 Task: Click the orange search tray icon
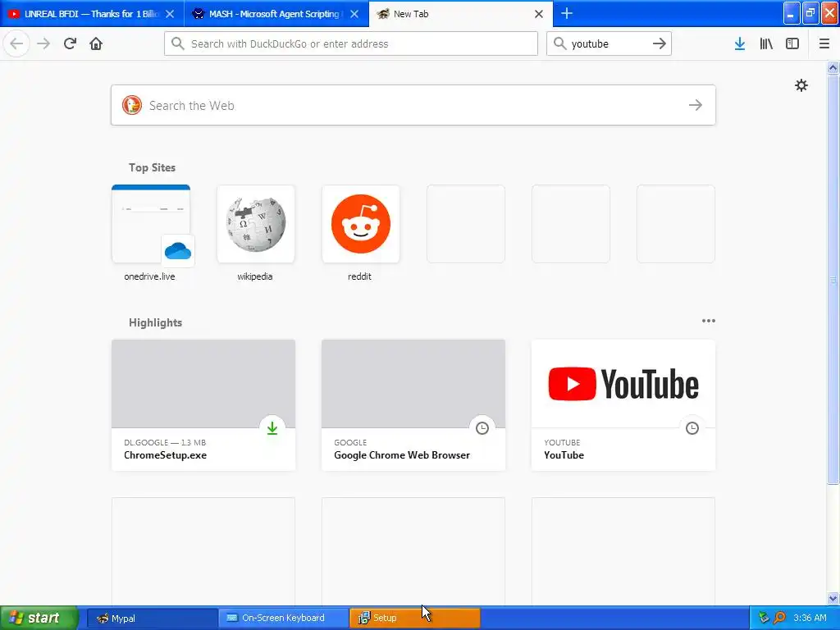click(780, 618)
